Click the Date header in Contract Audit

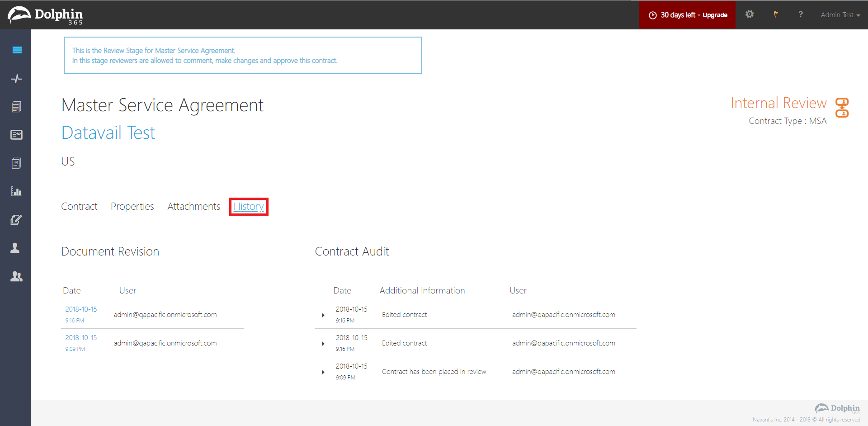click(342, 291)
